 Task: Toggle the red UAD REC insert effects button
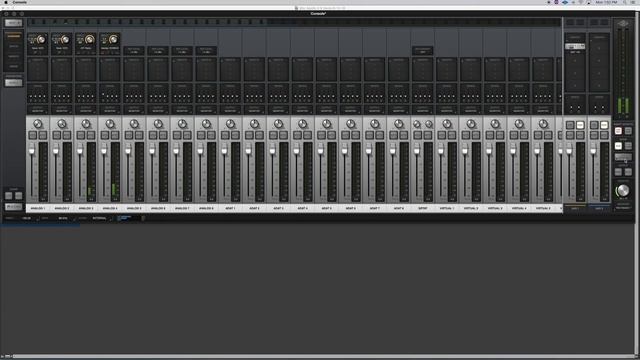pyautogui.click(x=618, y=131)
